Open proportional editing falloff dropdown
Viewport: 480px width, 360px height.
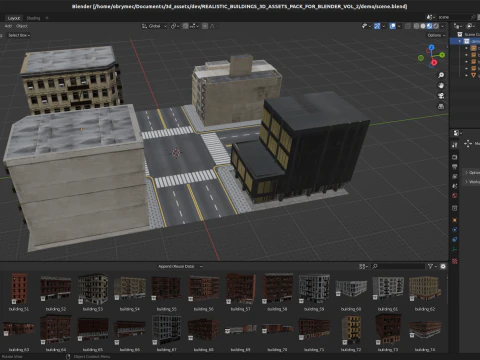pos(213,26)
